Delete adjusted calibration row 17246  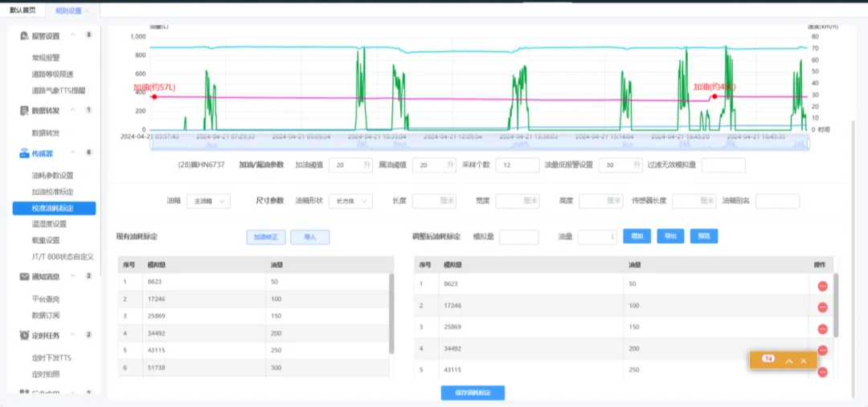[x=823, y=307]
